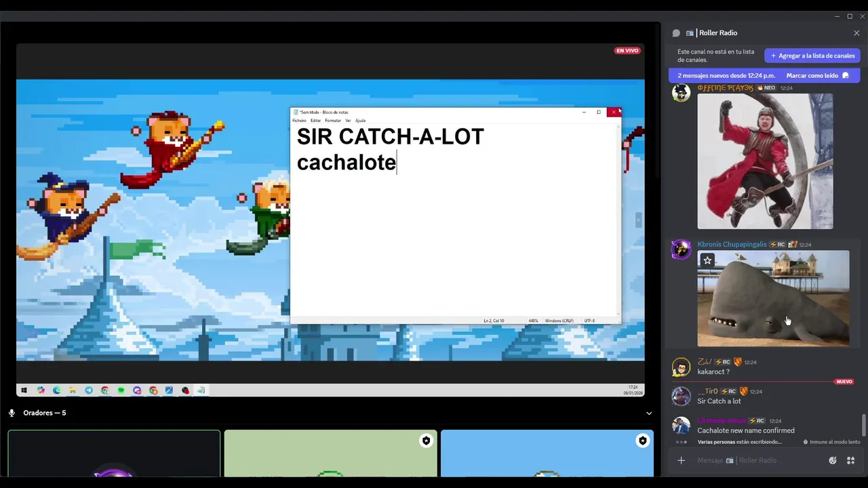Click the microphone icon next to Oradores
This screenshot has height=488, width=868.
(x=12, y=413)
